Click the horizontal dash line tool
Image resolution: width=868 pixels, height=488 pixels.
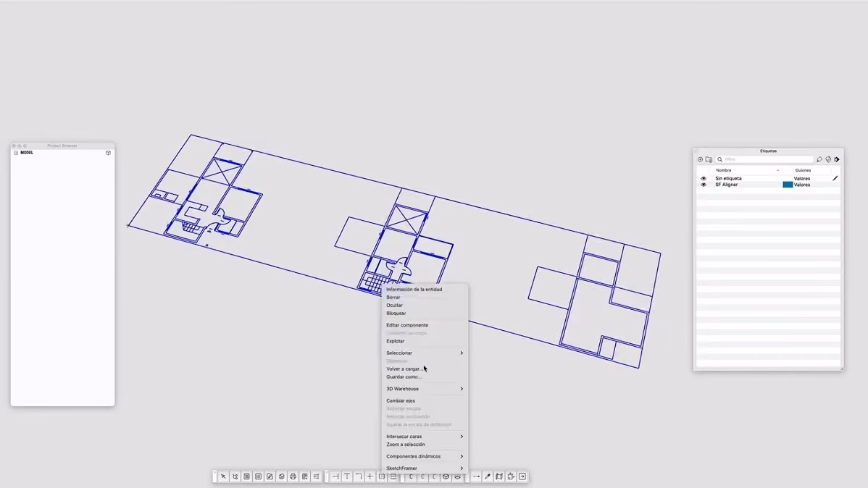[x=476, y=476]
